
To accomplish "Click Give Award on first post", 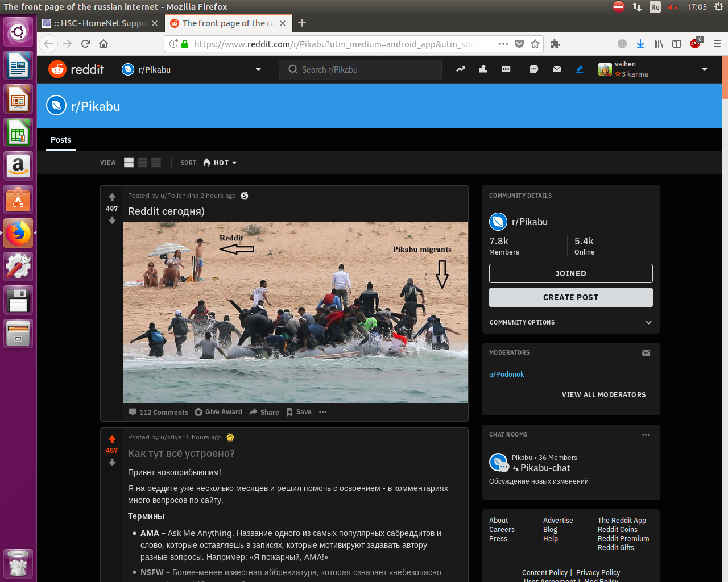I will [x=218, y=412].
